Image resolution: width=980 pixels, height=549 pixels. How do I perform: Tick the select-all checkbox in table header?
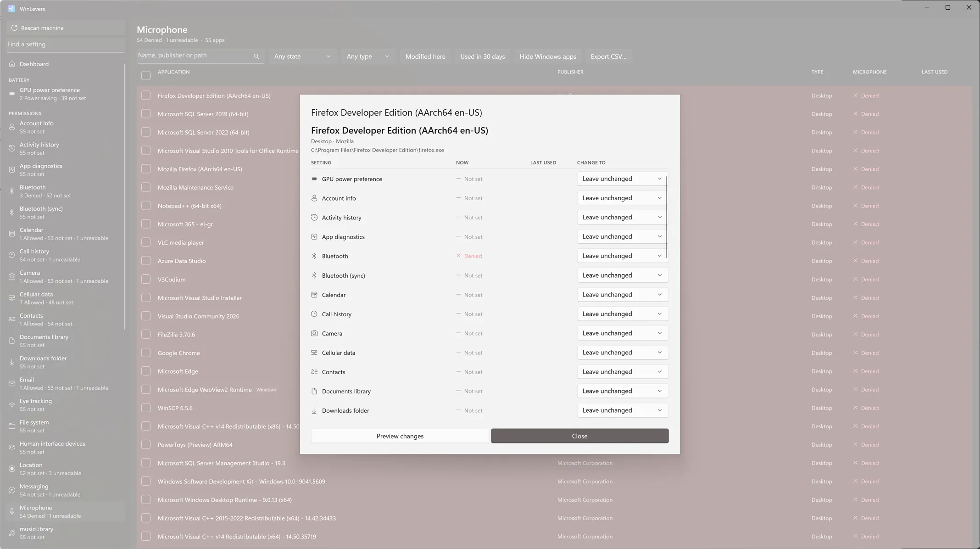click(146, 75)
